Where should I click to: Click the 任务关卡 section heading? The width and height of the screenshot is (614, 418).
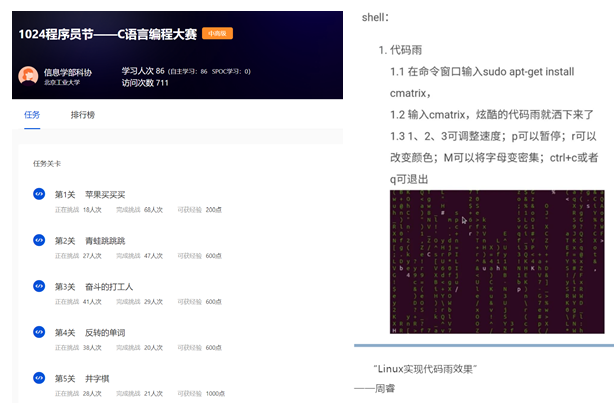tap(47, 162)
